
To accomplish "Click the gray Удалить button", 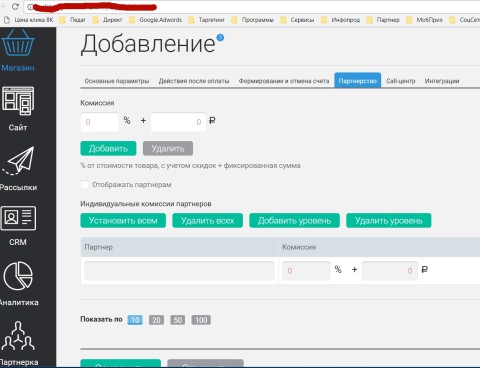I will point(168,148).
